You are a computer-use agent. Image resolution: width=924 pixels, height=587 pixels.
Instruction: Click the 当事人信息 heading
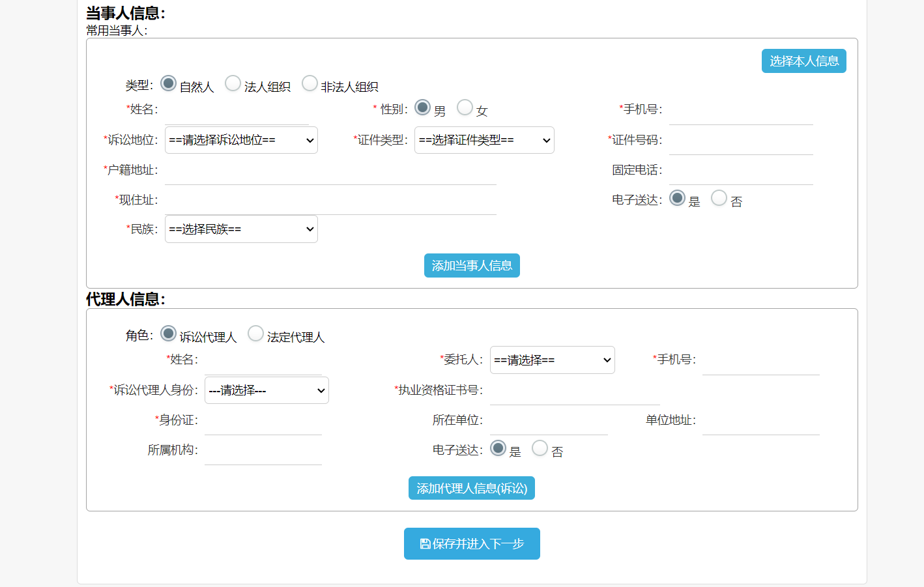click(x=126, y=13)
